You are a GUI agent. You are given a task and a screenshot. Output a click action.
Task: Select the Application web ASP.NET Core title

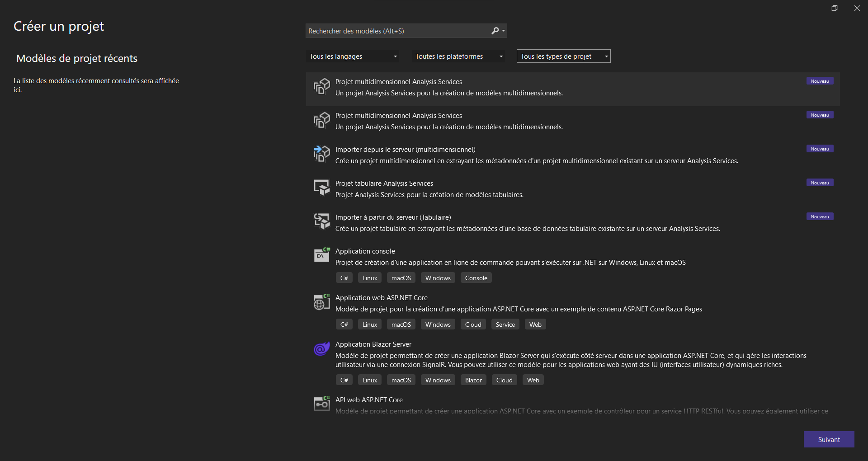tap(382, 298)
